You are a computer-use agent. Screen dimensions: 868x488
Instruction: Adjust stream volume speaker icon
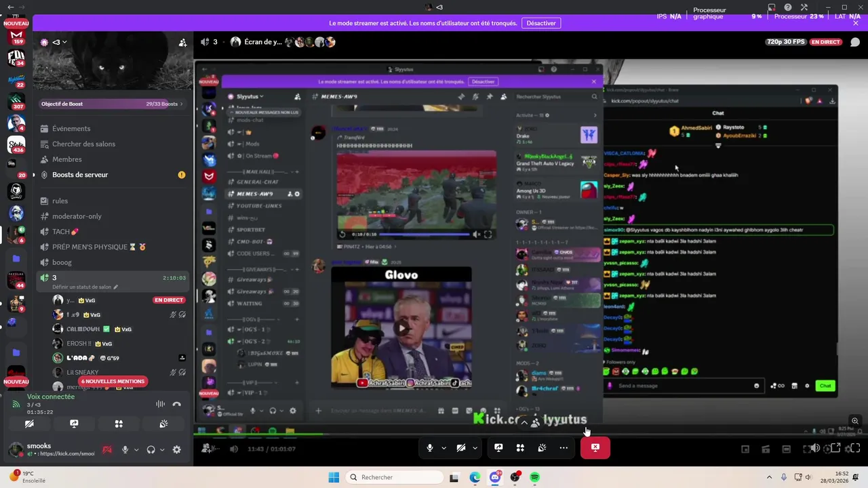coord(814,448)
